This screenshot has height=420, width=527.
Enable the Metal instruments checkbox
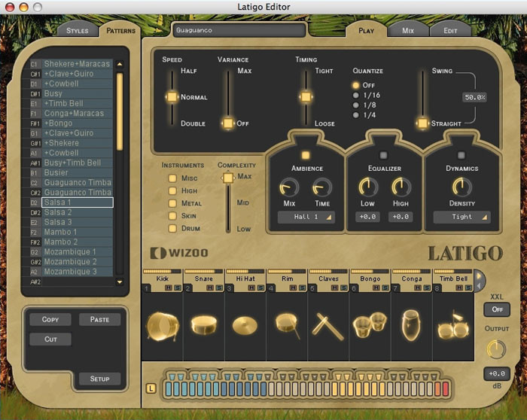point(172,203)
